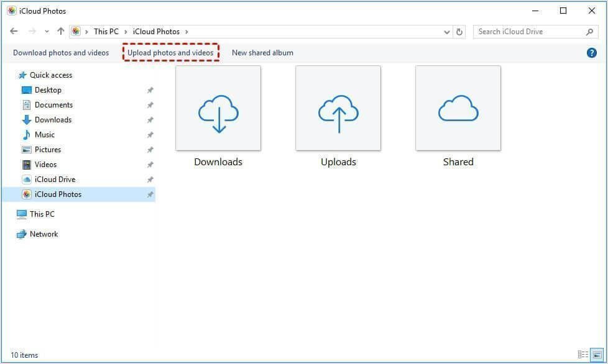Click the pin icon beside Documents

[150, 105]
